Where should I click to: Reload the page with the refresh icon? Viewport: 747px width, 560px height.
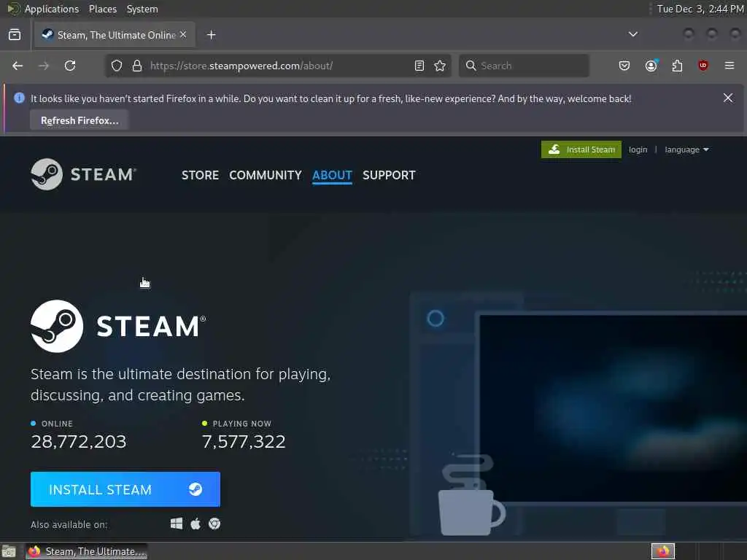click(70, 66)
